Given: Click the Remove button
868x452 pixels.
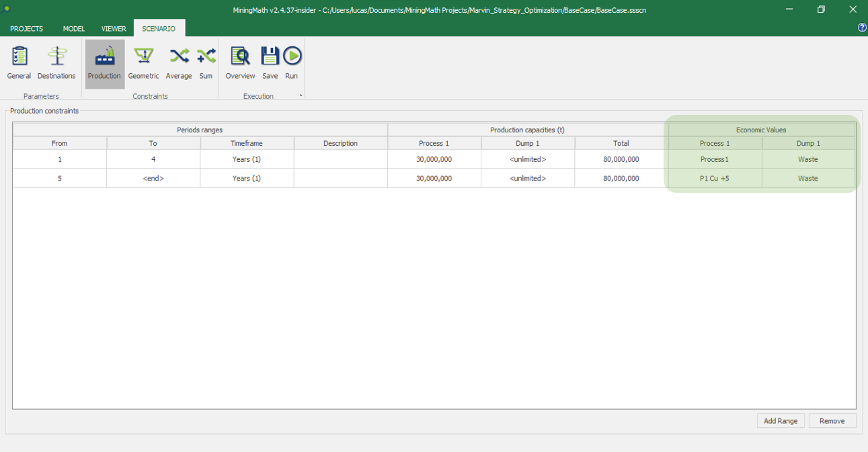Looking at the screenshot, I should (832, 420).
